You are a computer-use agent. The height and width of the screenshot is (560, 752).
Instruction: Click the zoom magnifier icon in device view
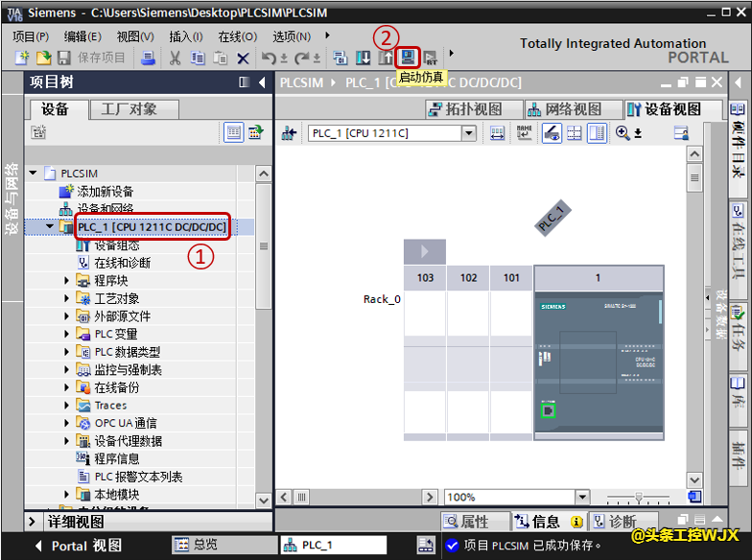coord(623,133)
